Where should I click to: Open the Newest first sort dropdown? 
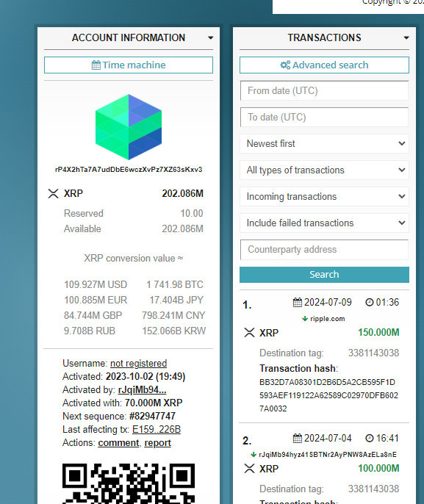click(324, 143)
